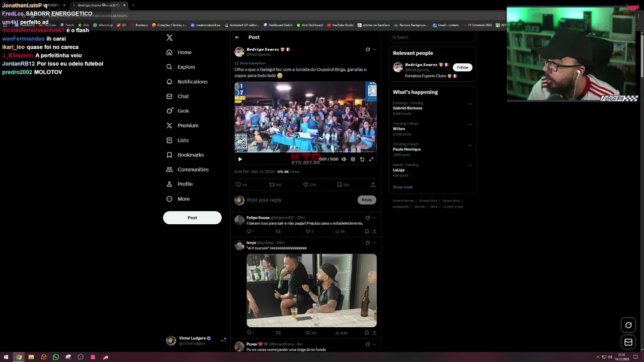Image resolution: width=644 pixels, height=362 pixels.
Task: Click Grok icon on Felipe Sousa reply
Action: 368,218
